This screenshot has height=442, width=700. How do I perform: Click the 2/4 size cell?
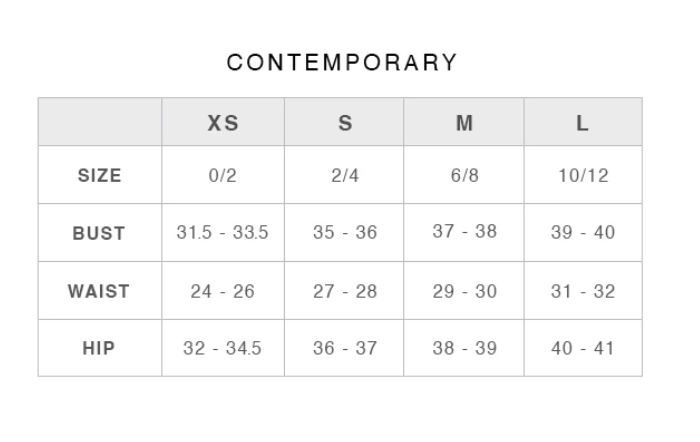point(345,175)
